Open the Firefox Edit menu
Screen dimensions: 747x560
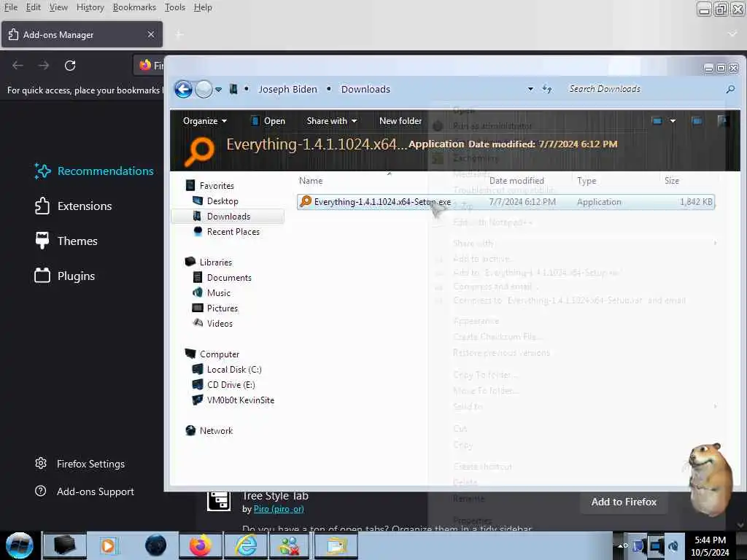coord(33,7)
